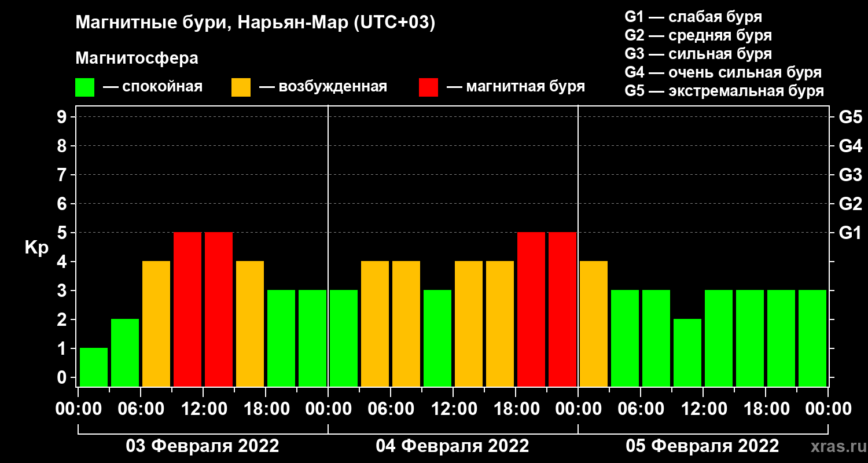The image size is (868, 463).
Task: Click the 'G4' right-axis storm level label
Action: (850, 146)
